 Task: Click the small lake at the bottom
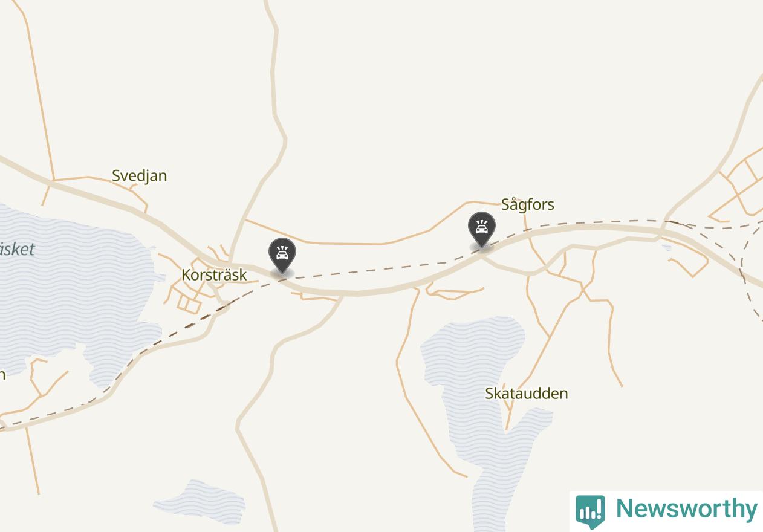200,501
